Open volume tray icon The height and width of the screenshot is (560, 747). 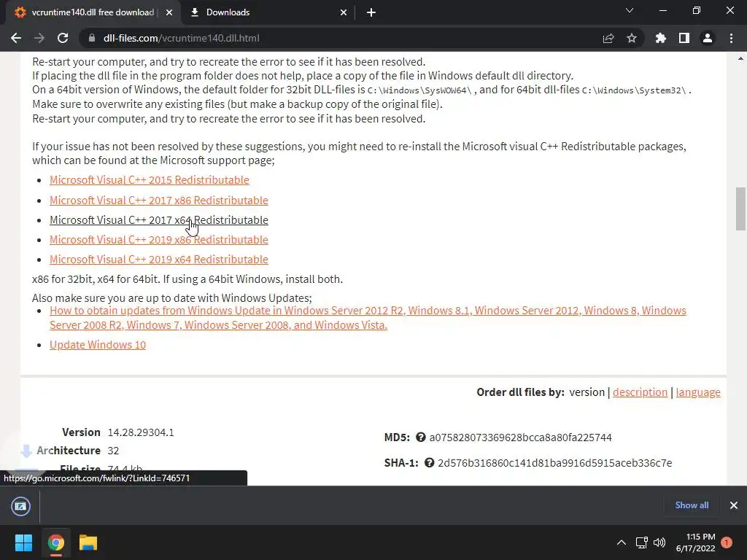click(x=659, y=542)
